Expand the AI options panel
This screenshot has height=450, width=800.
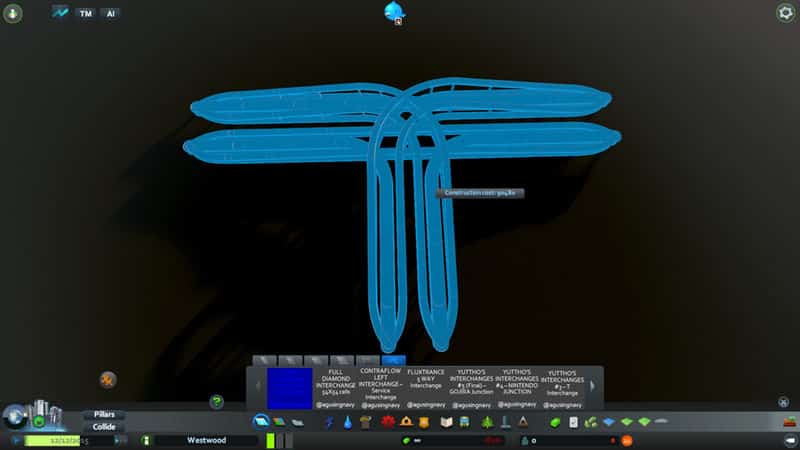pyautogui.click(x=111, y=14)
